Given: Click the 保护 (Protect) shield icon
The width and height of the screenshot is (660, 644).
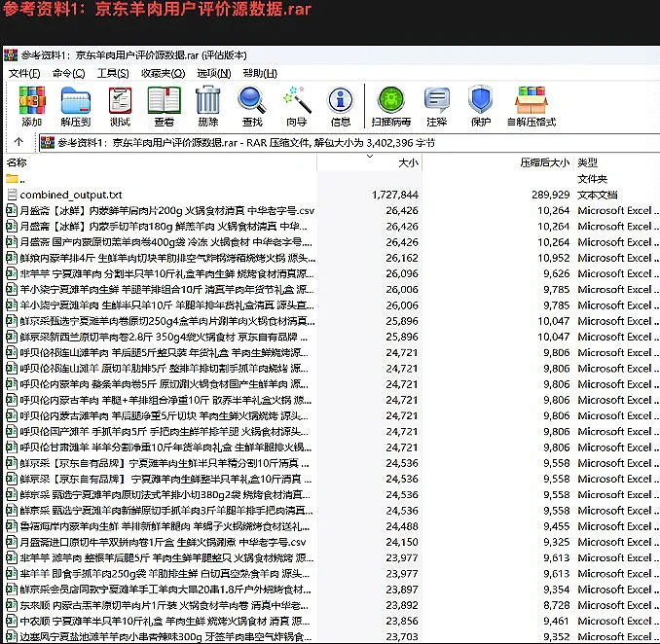Looking at the screenshot, I should (x=480, y=100).
